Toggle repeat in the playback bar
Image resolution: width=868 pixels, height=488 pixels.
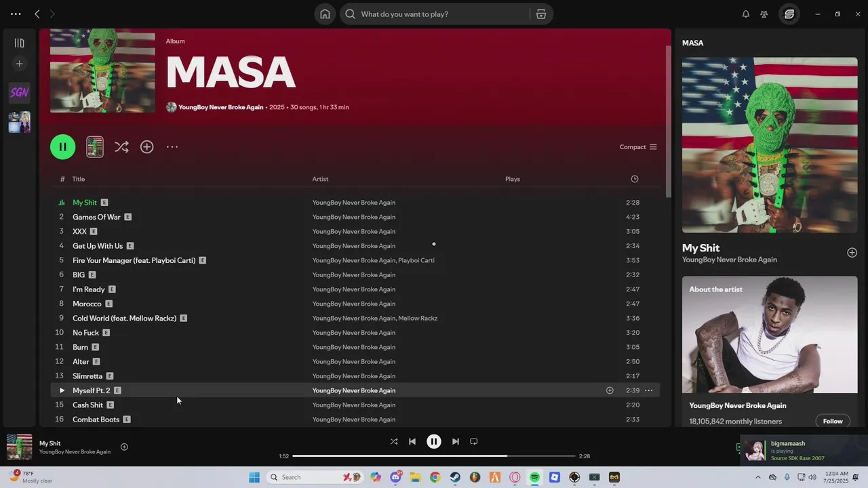[x=474, y=441]
